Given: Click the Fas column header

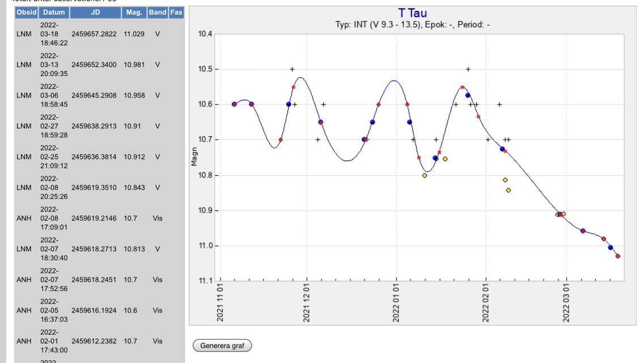Looking at the screenshot, I should (x=176, y=12).
